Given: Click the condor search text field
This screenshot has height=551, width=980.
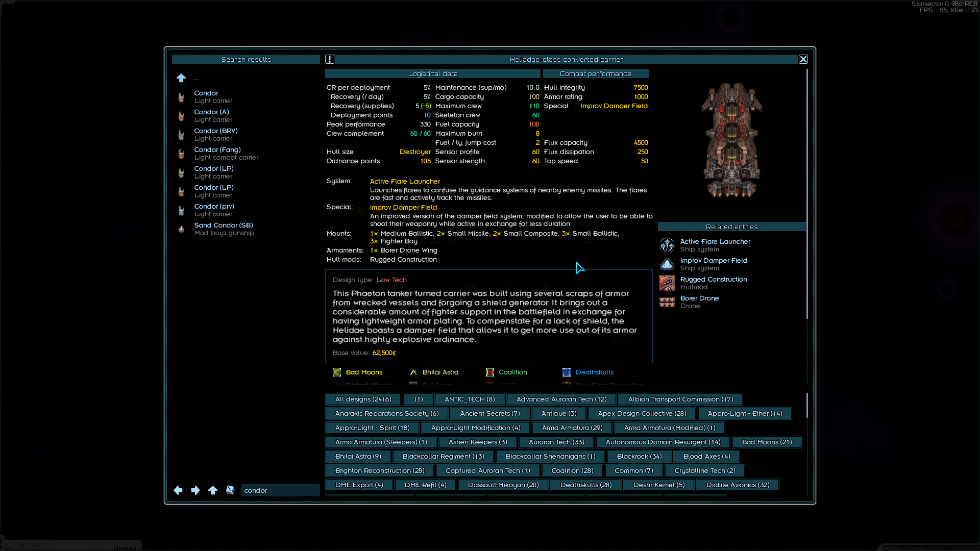Looking at the screenshot, I should pyautogui.click(x=280, y=490).
